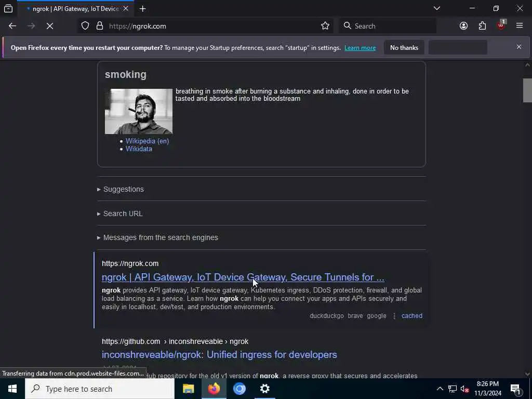Open the Extensions puzzle icon

482,26
